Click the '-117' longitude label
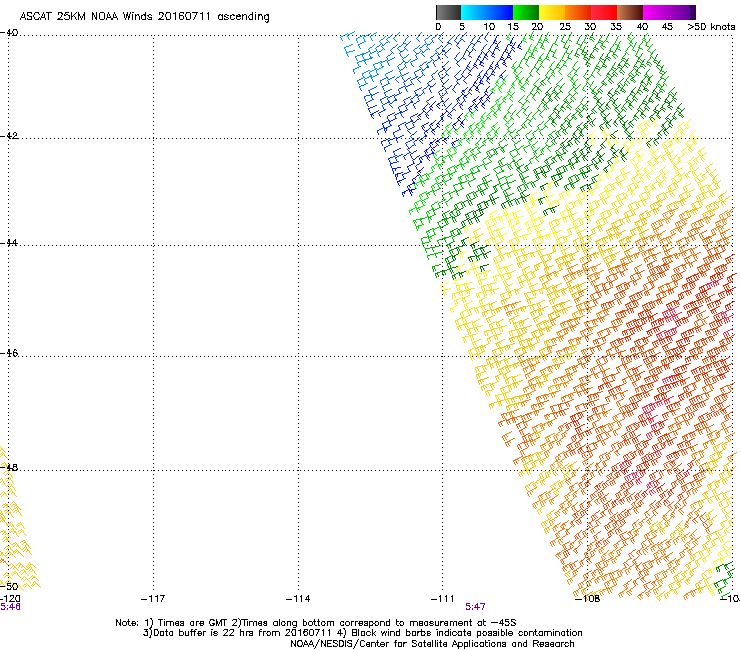The height and width of the screenshot is (650, 740). (153, 599)
